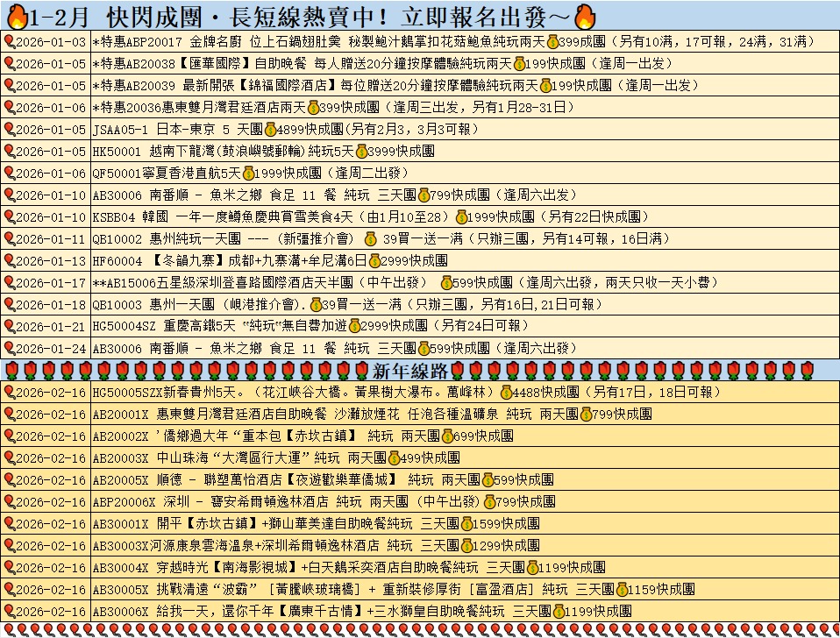Screen dimensions: 840x638
Task: Click the drumstick icon on the 2026-01-24 row
Action: (11, 347)
